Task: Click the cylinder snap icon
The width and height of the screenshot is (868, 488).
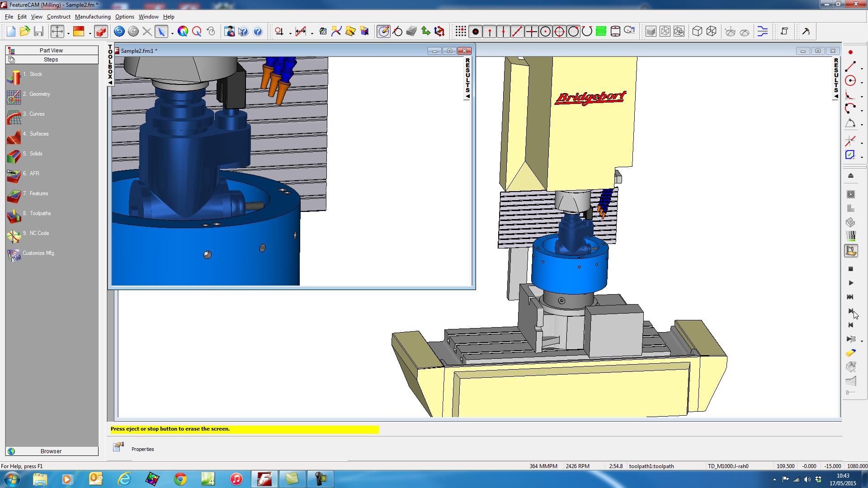Action: pos(615,32)
